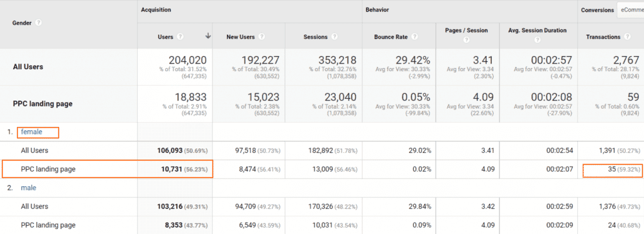644x234 pixels.
Task: Open the male gender link
Action: 29,187
